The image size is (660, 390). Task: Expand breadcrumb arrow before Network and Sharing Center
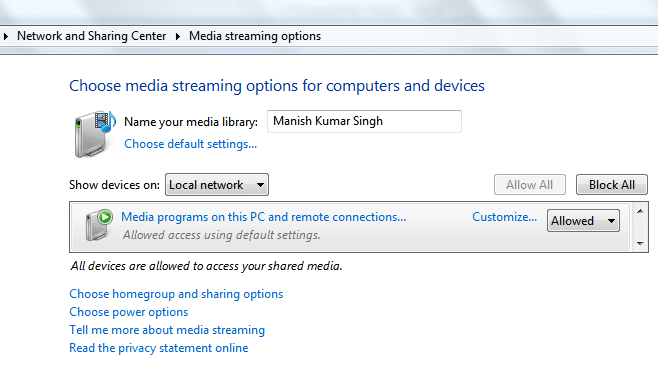tap(5, 37)
